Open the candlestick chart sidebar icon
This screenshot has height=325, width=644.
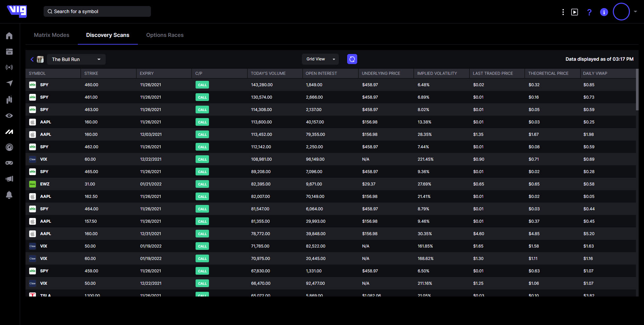click(9, 99)
